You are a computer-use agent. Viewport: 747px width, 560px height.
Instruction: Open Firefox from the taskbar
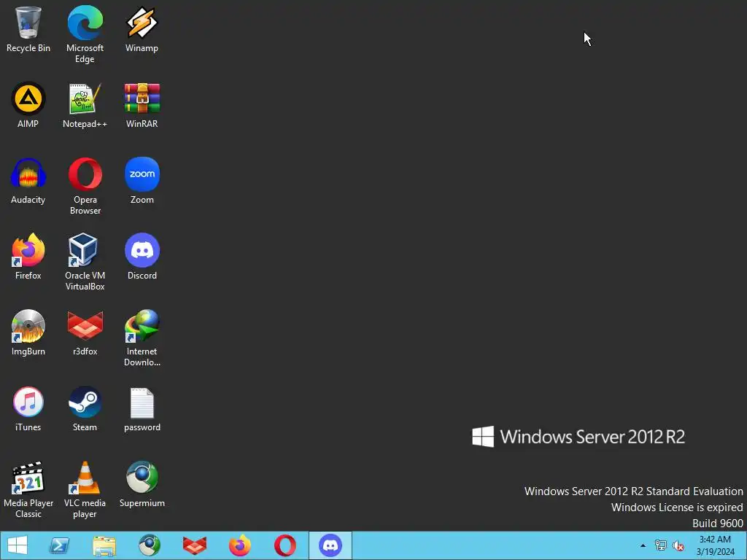[x=239, y=545]
